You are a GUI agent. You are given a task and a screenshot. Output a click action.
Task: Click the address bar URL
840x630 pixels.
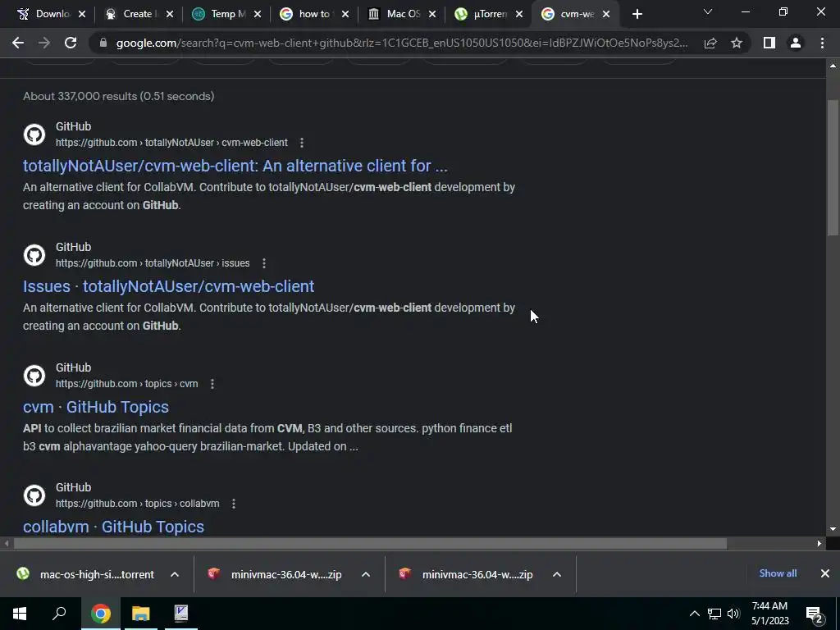402,43
